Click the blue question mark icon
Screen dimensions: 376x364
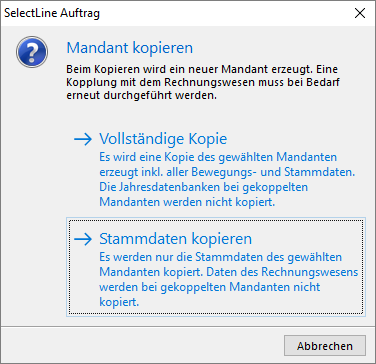click(32, 52)
